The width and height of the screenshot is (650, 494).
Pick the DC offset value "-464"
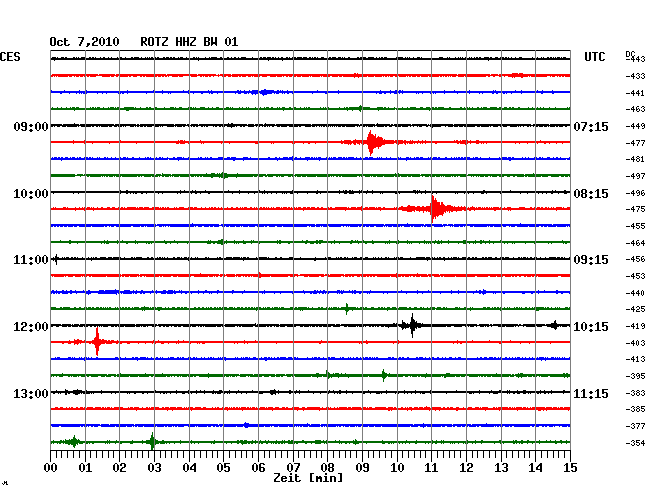tap(635, 242)
